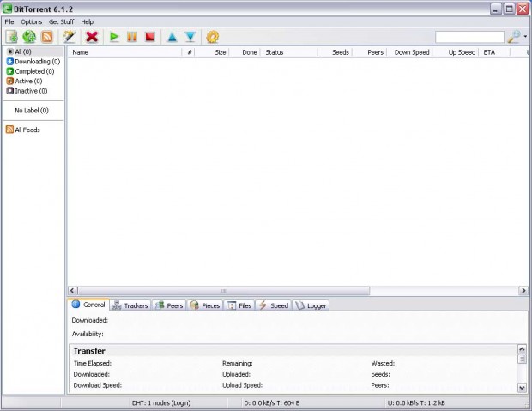Switch to the Speed tab
This screenshot has width=532, height=411.
point(274,305)
